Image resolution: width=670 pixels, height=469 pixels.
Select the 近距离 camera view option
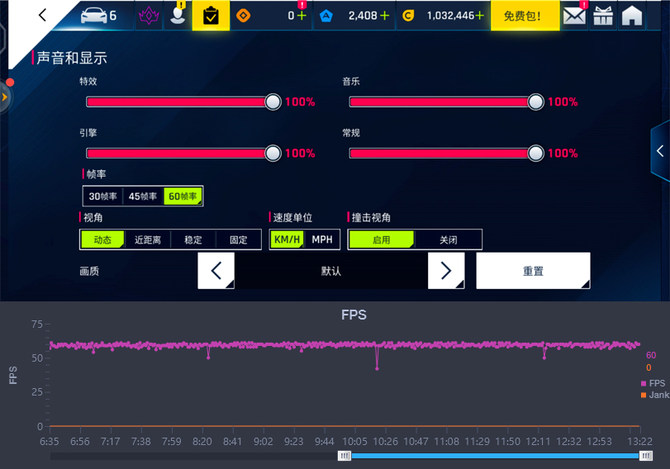147,240
